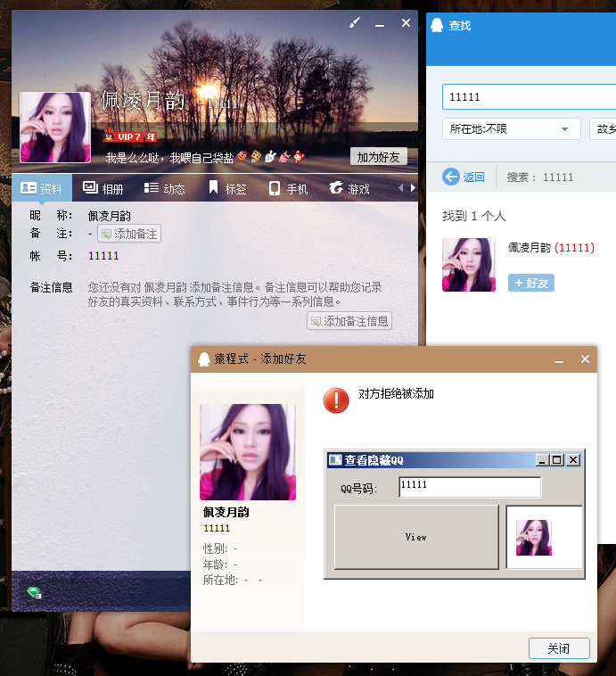This screenshot has height=676, width=616.
Task: Click the 添加备注 button
Action: pyautogui.click(x=129, y=234)
